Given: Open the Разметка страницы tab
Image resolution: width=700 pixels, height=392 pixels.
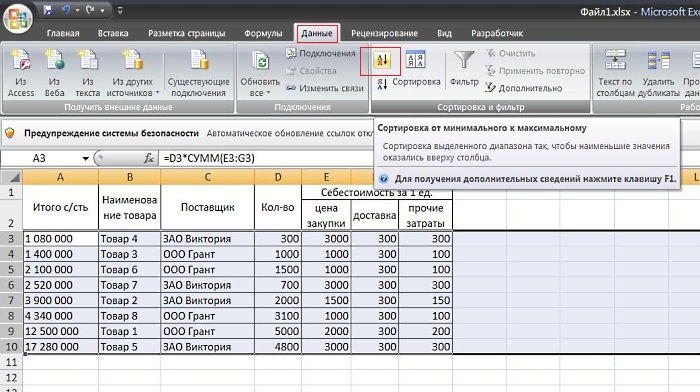Looking at the screenshot, I should (x=187, y=33).
